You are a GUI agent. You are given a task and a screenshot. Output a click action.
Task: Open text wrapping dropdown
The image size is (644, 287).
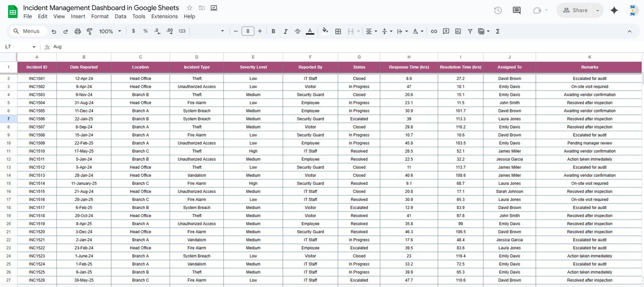pyautogui.click(x=402, y=31)
